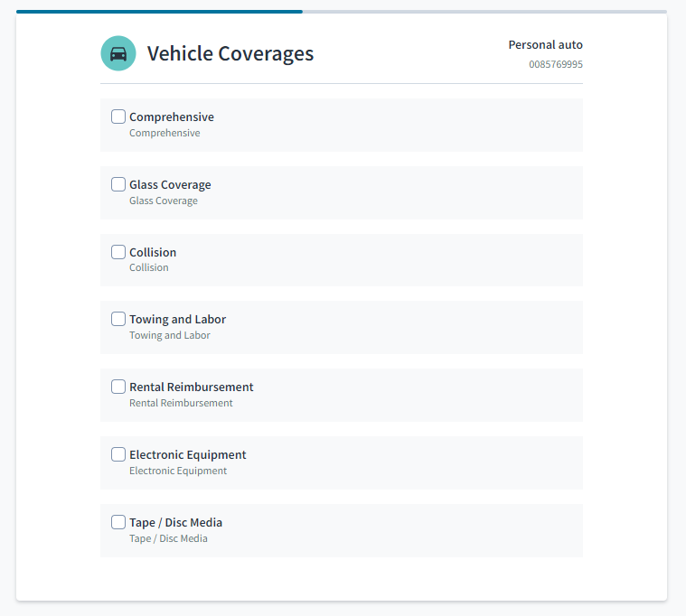Click the bold Rental Reimbursement label
Image resolution: width=686 pixels, height=616 pixels.
[x=192, y=387]
